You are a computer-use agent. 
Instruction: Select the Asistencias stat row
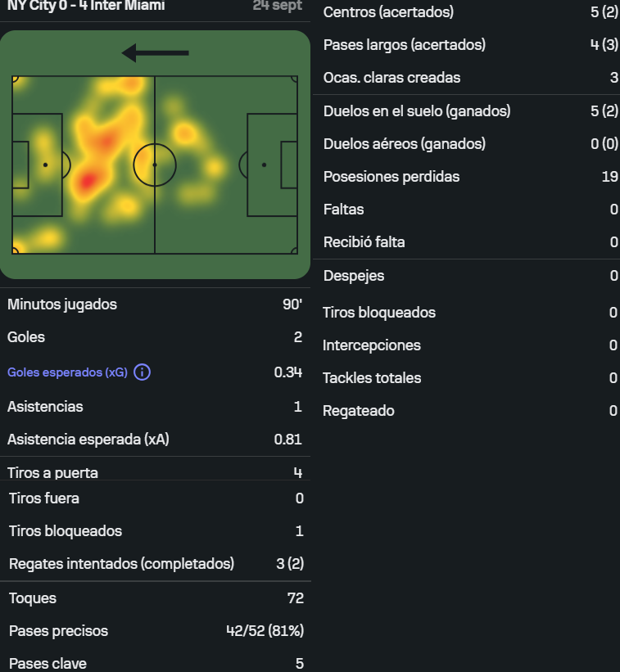coord(155,407)
